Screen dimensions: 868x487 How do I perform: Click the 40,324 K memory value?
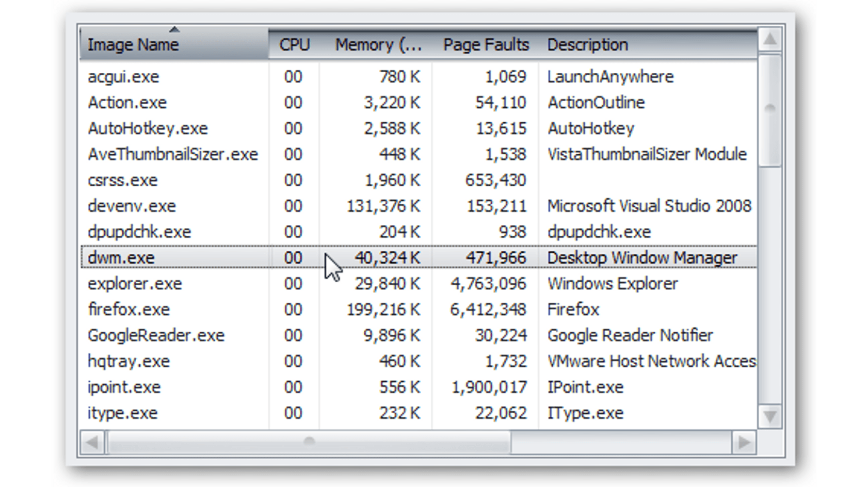pyautogui.click(x=388, y=257)
